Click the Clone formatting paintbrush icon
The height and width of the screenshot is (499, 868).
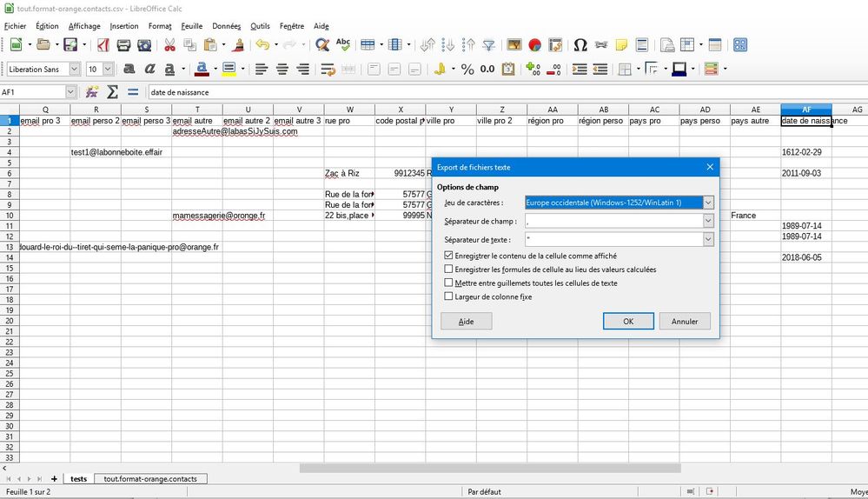[238, 45]
